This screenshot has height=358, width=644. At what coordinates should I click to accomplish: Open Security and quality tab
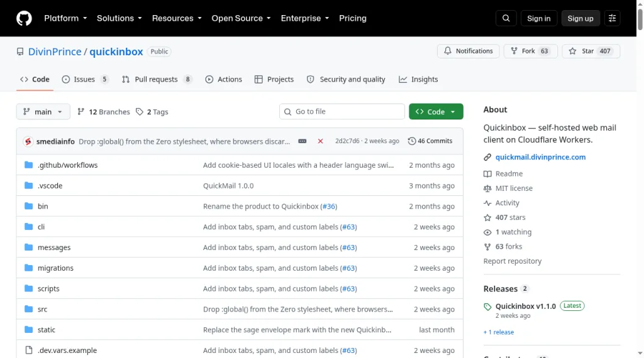coord(346,80)
